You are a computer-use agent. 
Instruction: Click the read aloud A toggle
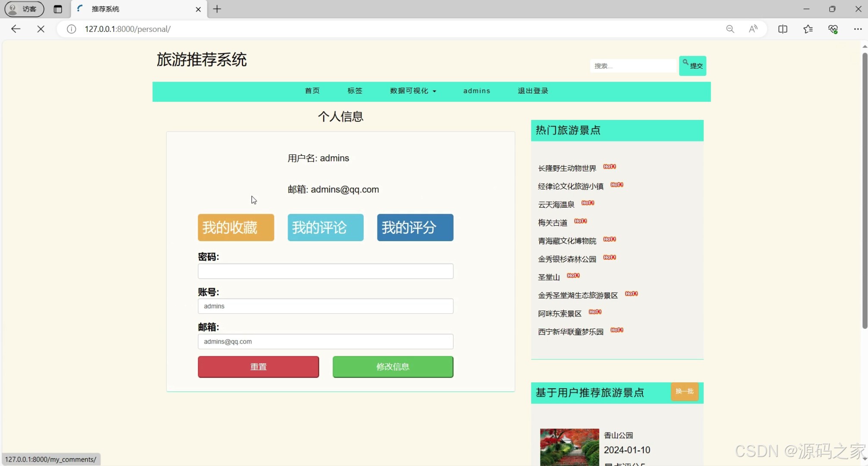click(x=753, y=29)
